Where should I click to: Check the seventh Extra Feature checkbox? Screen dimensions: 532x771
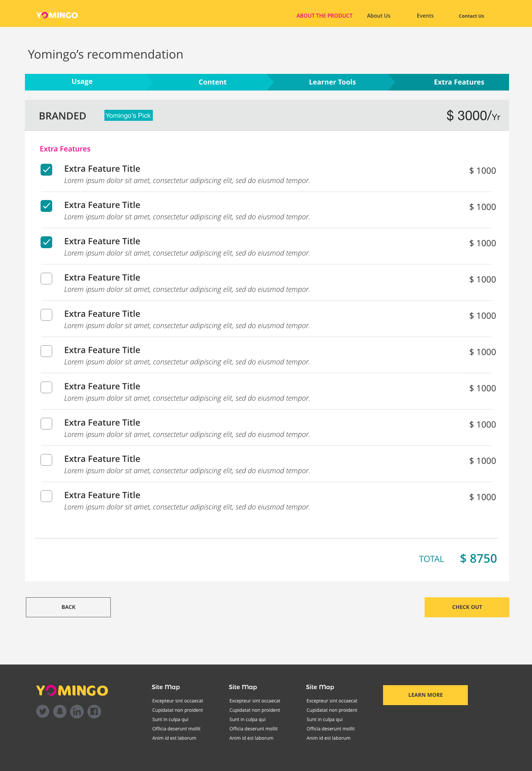point(46,387)
